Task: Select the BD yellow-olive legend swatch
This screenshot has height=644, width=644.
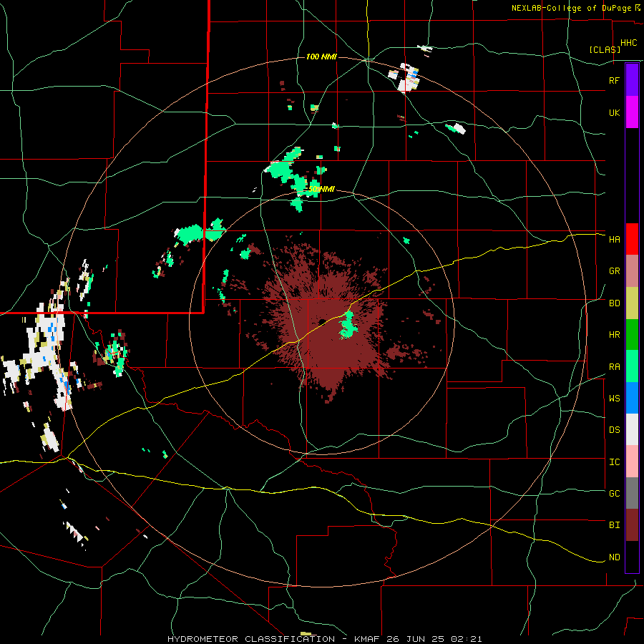Action: pos(632,303)
